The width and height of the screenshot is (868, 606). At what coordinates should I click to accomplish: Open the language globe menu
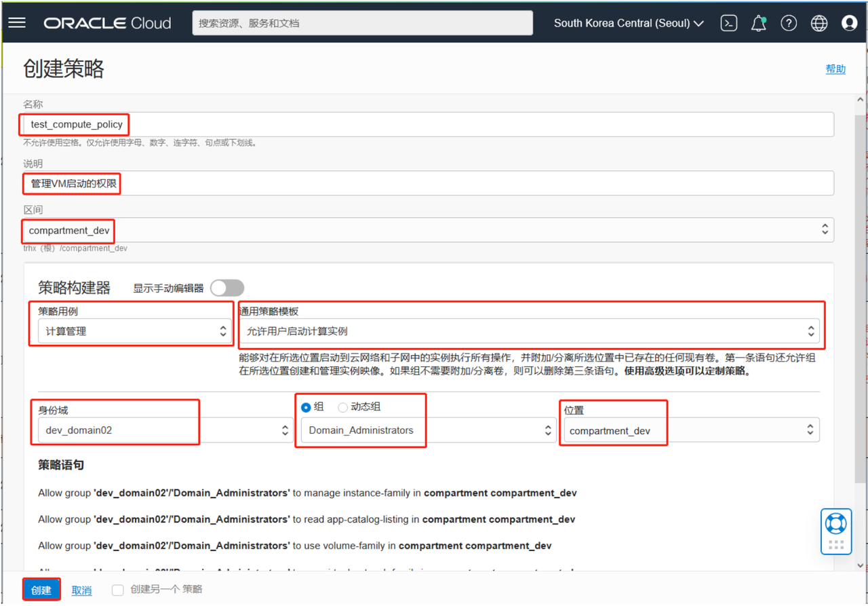819,23
